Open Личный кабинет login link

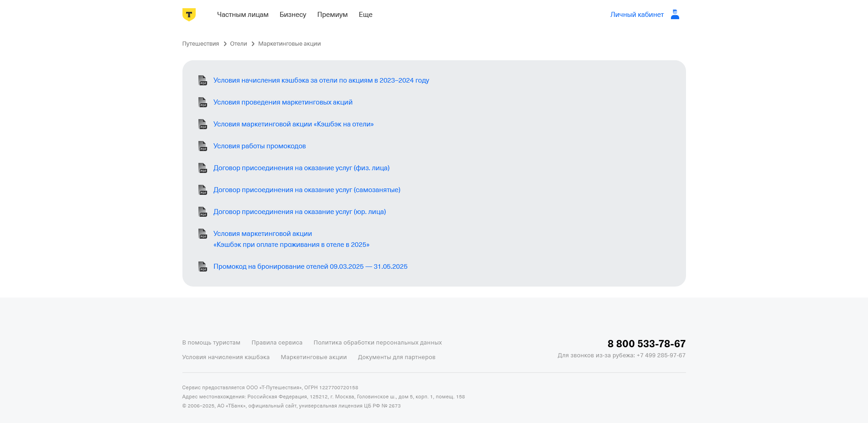(637, 15)
